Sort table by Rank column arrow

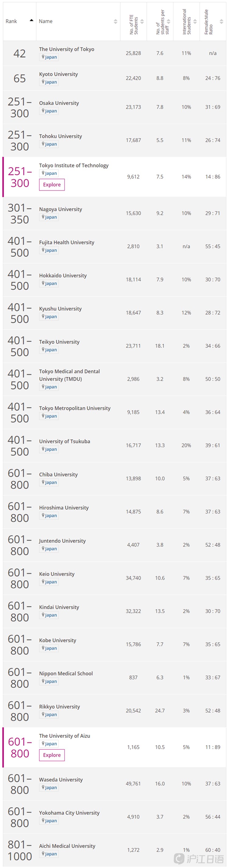[31, 21]
